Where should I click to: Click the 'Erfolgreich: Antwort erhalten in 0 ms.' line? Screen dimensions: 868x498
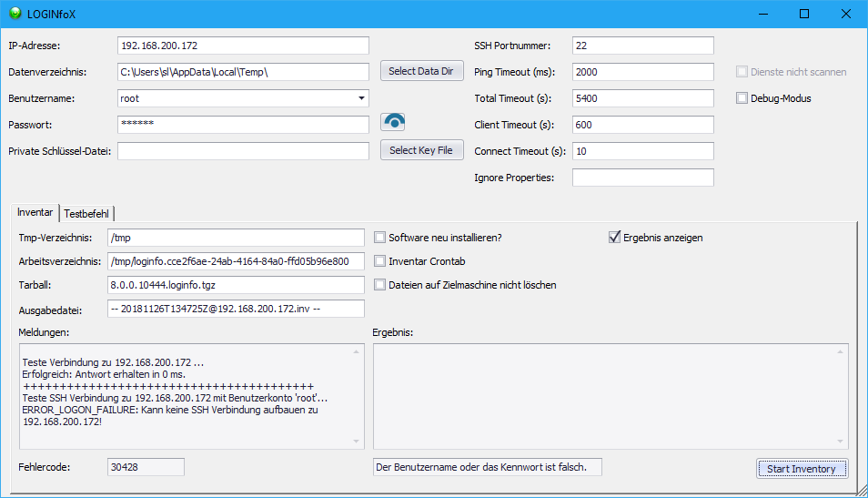tap(104, 374)
